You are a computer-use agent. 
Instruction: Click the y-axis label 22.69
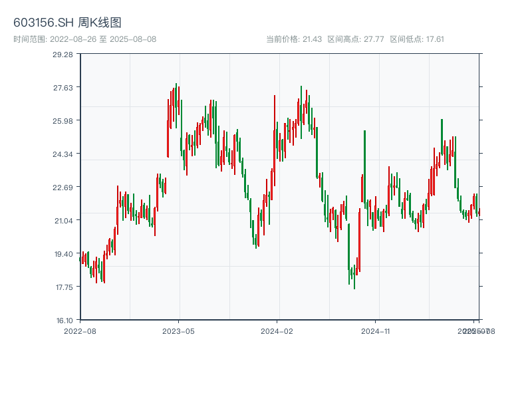point(63,188)
